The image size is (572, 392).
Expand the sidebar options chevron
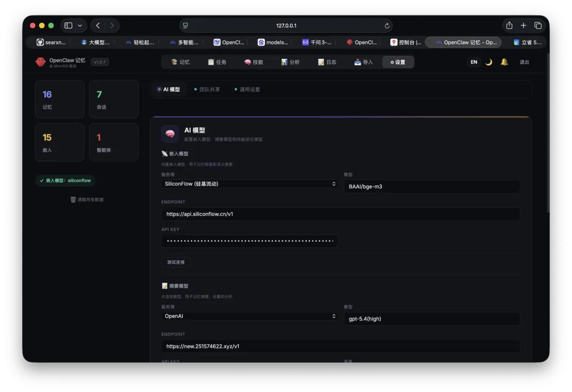pyautogui.click(x=80, y=25)
